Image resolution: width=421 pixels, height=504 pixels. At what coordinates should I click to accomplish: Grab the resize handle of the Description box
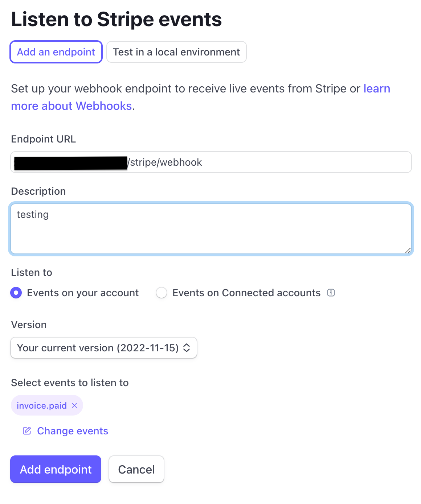(x=408, y=250)
